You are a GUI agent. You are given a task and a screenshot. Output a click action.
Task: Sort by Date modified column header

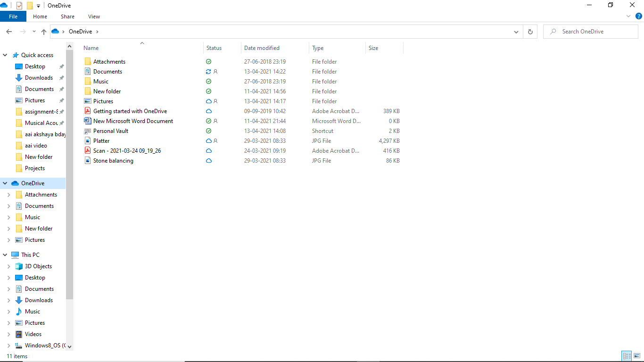tap(275, 48)
